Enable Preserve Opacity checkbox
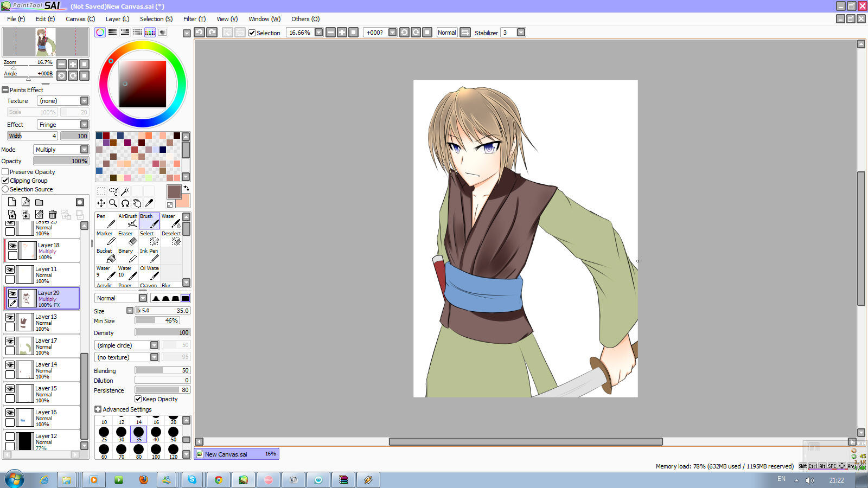Image resolution: width=868 pixels, height=488 pixels. [5, 172]
